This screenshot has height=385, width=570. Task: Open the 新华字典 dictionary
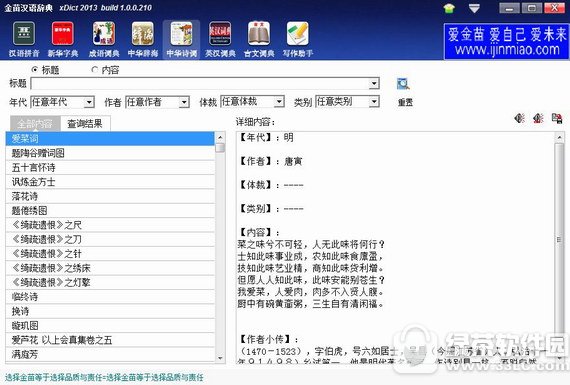63,40
